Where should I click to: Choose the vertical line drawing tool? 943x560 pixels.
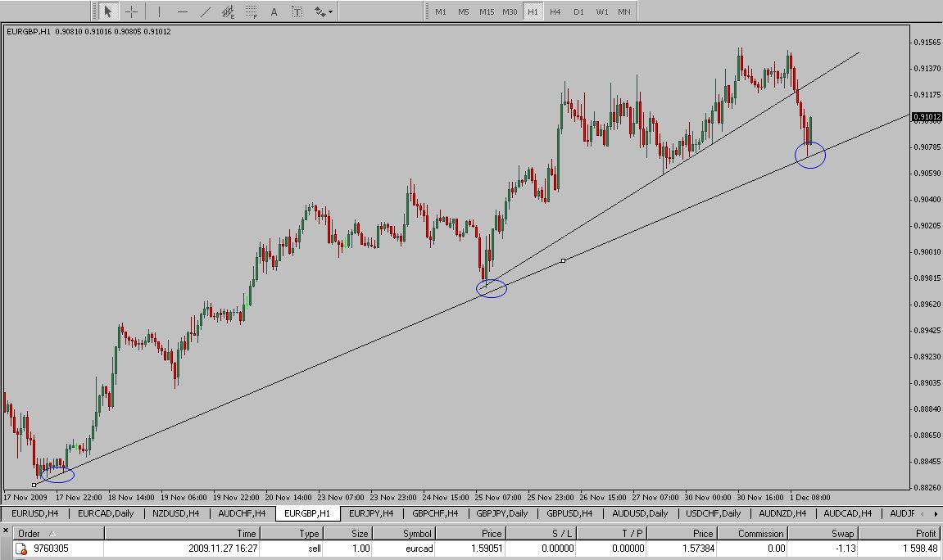coord(159,11)
